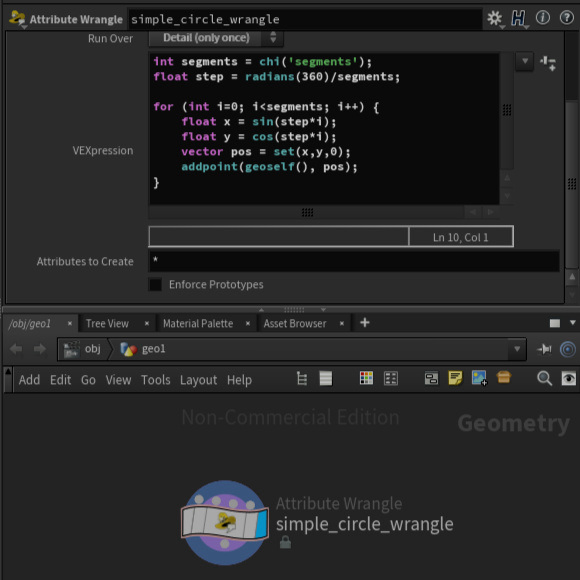Expand the VEXpression presets dropdown arrow
Viewport: 580px width, 580px height.
click(x=525, y=61)
